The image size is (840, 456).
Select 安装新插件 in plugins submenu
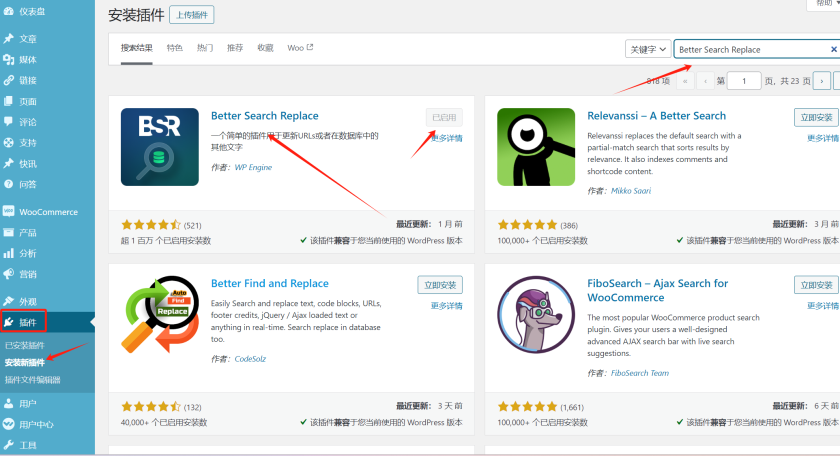coord(25,363)
